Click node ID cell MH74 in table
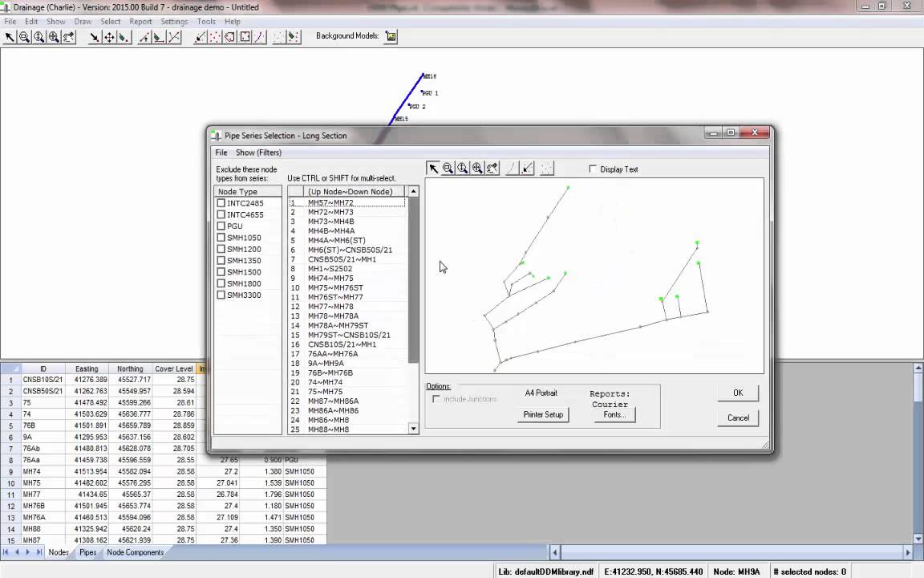This screenshot has height=578, width=924. [43, 472]
